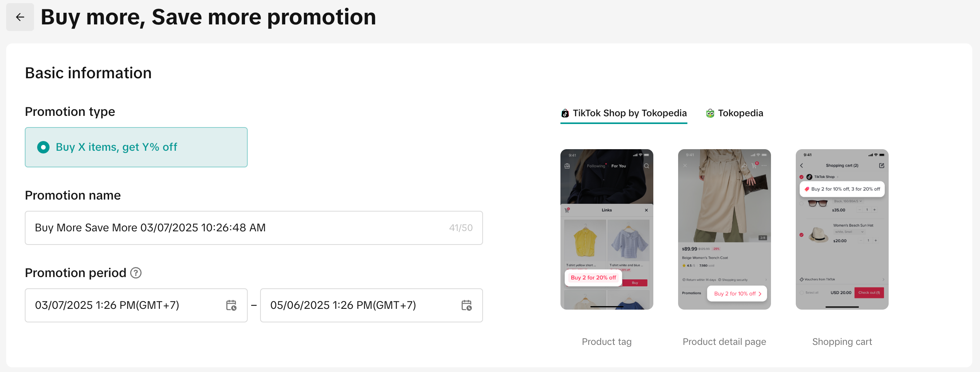The width and height of the screenshot is (980, 372).
Task: Open the start date calendar icon
Action: tap(231, 305)
